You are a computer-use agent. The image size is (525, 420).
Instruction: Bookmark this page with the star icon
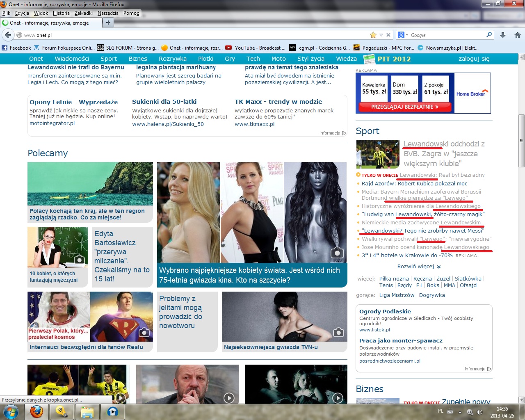tap(373, 35)
